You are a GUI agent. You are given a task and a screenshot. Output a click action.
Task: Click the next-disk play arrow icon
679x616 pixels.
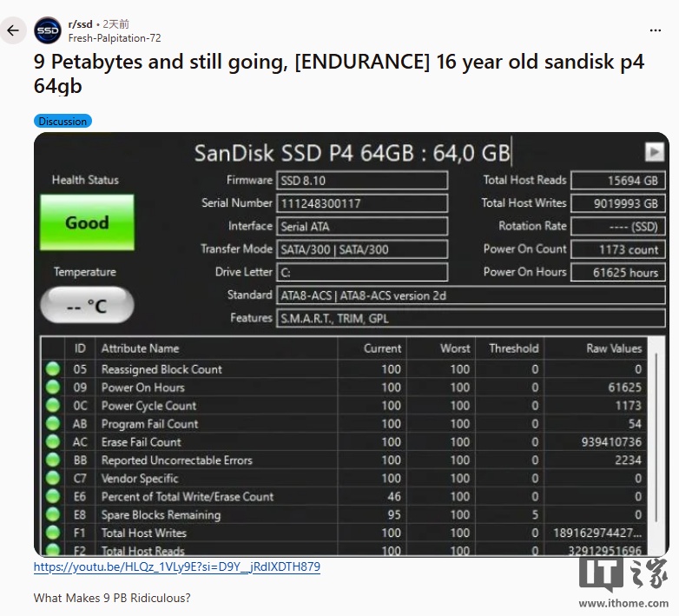(x=655, y=152)
